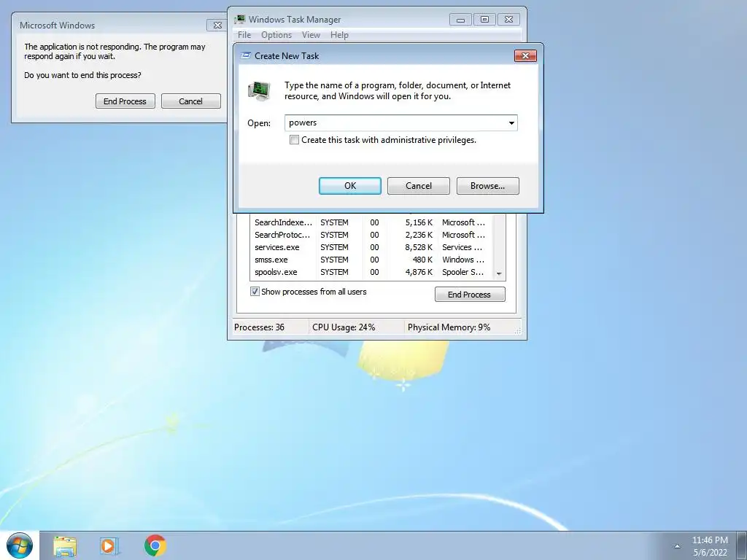Viewport: 747px width, 560px height.
Task: Select the SearchIndexe... process row
Action: [x=371, y=222]
